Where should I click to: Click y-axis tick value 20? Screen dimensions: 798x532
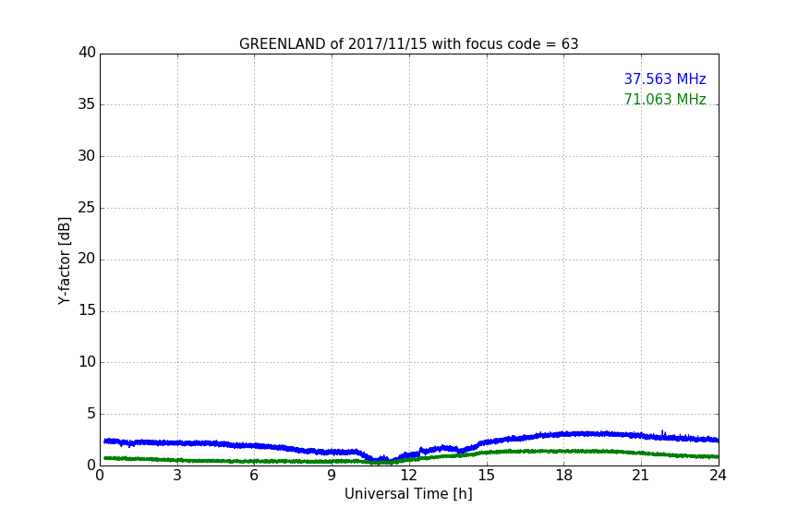(87, 259)
